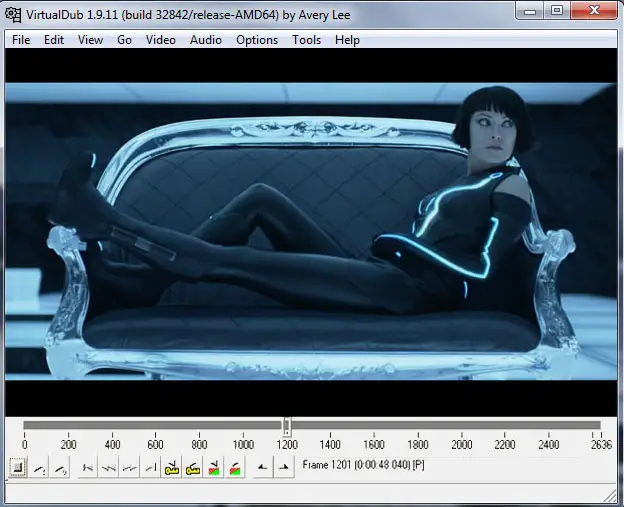This screenshot has width=624, height=507.
Task: Scan forward to next scene
Action: tap(235, 467)
